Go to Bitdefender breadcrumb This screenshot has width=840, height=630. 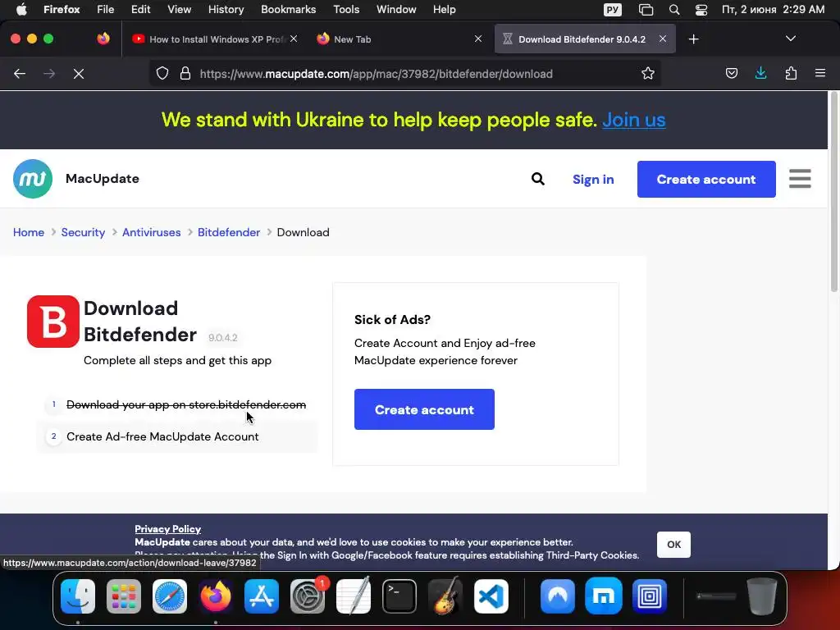[229, 232]
